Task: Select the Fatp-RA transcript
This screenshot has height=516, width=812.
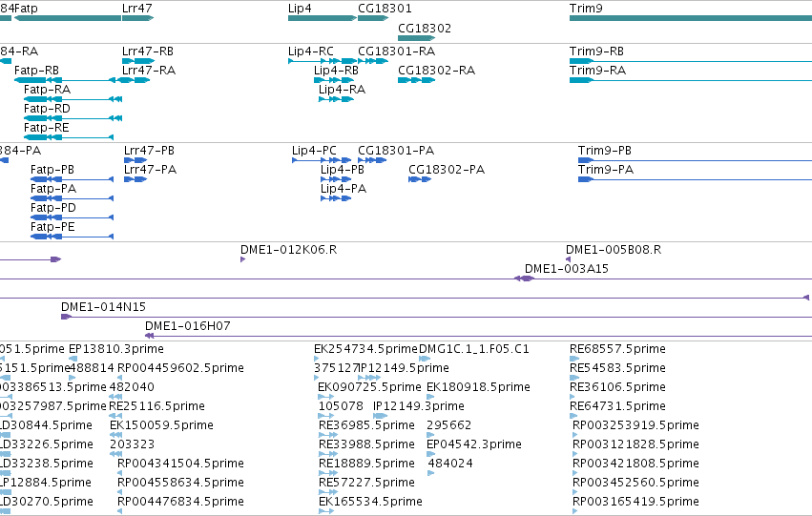Action: pyautogui.click(x=73, y=99)
